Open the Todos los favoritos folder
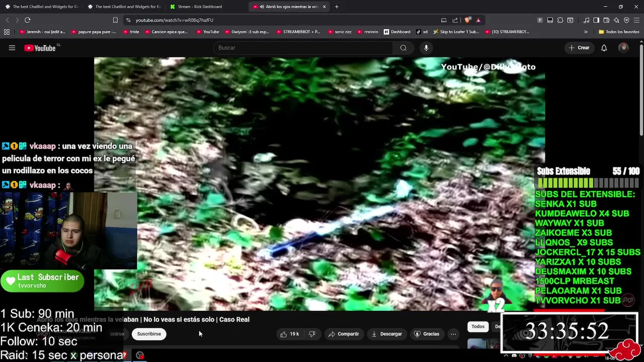This screenshot has height=362, width=644. pos(619,32)
